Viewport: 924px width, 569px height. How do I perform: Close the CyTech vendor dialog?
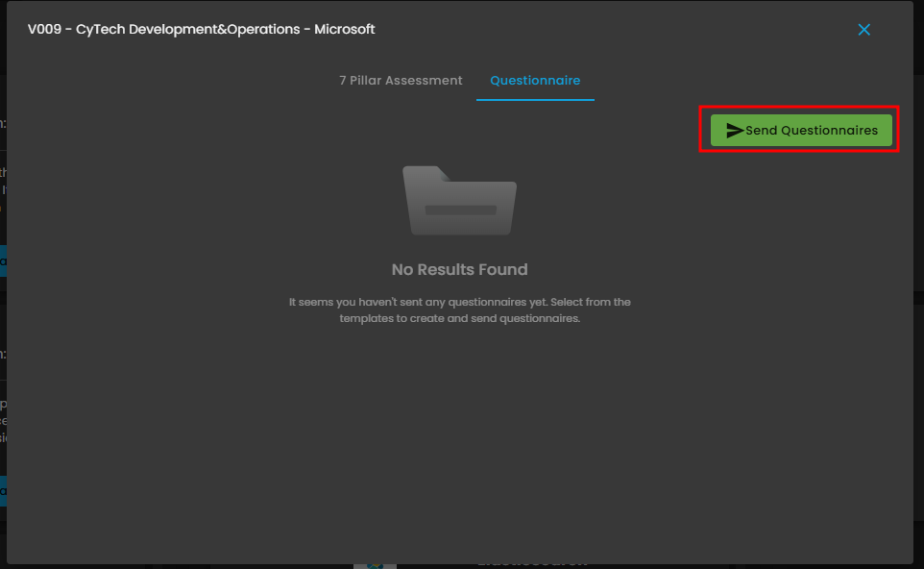[x=863, y=30]
